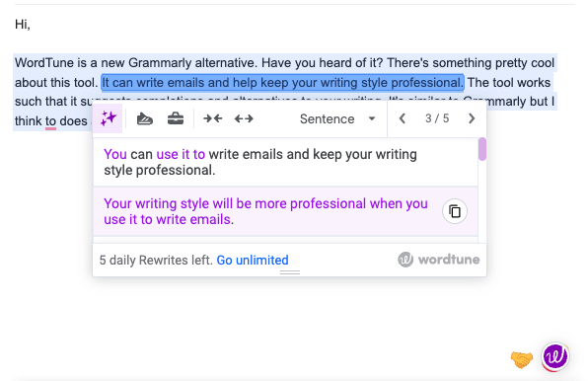Click the '3 / 5' page counter
The height and width of the screenshot is (381, 588).
pos(437,118)
